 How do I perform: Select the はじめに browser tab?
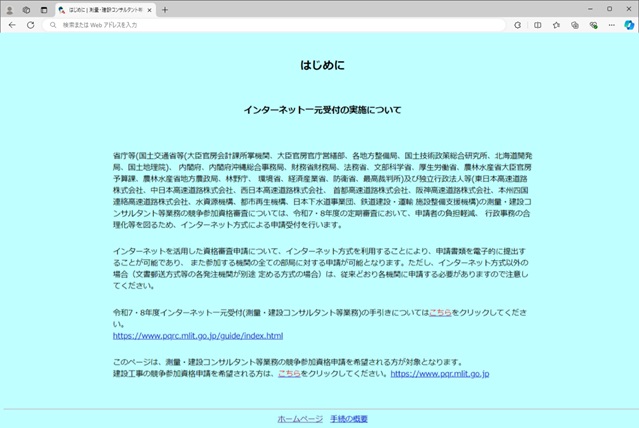(105, 10)
